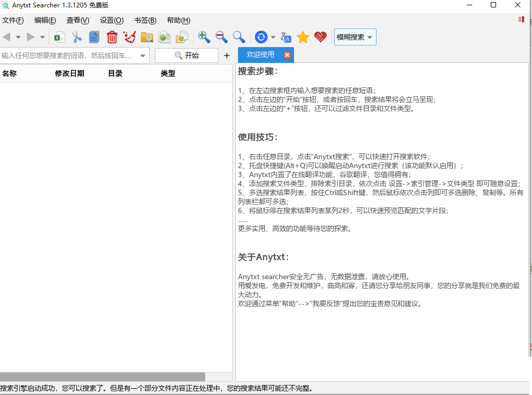
Task: Open the 模糊搜索 search mode dropdown
Action: tap(355, 37)
